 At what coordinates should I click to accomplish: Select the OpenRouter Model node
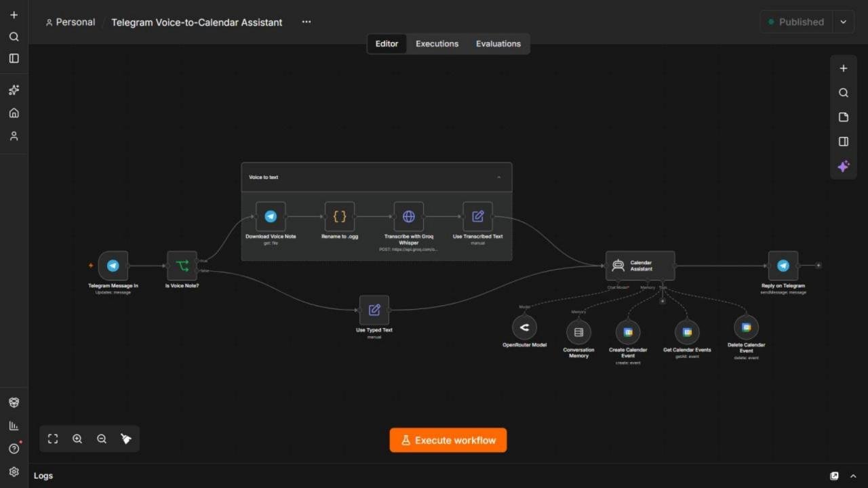pyautogui.click(x=524, y=327)
